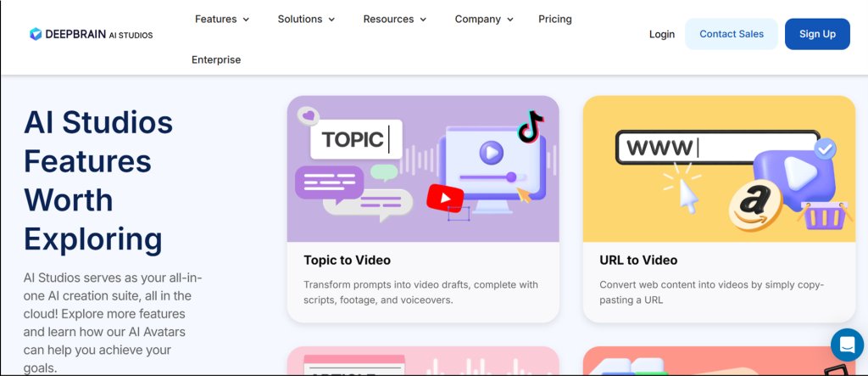
Task: Click the DeepBrain AI Studios logo
Action: pos(92,35)
